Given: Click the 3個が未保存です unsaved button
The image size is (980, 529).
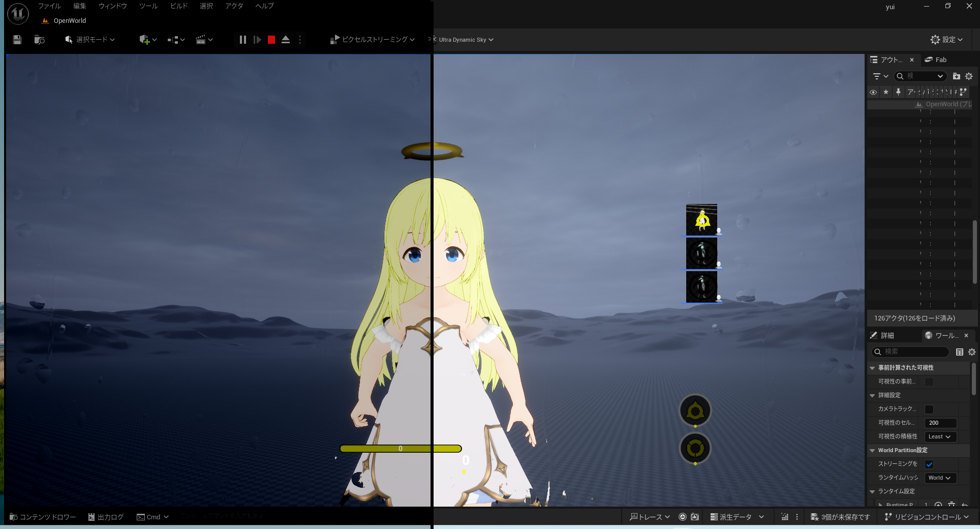Looking at the screenshot, I should point(840,517).
